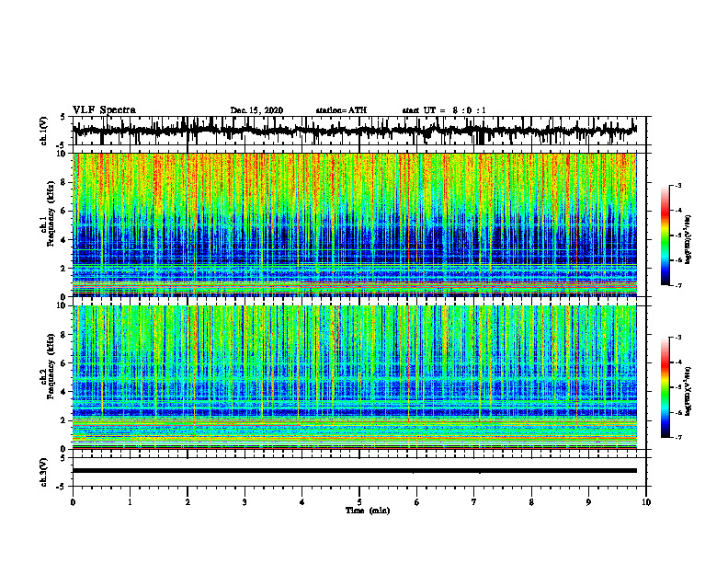
Task: Click the ch.2 color bar "log(PSD)" label
Action: click(x=688, y=391)
